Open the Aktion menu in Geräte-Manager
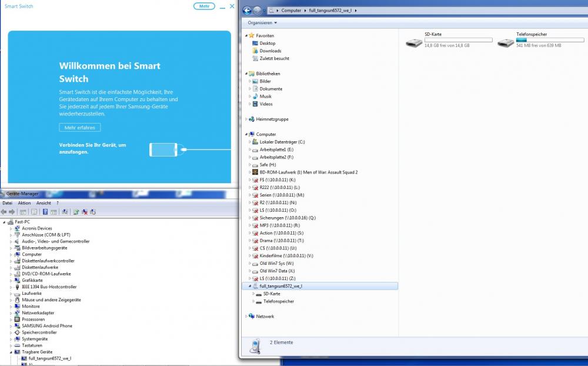 [24, 203]
